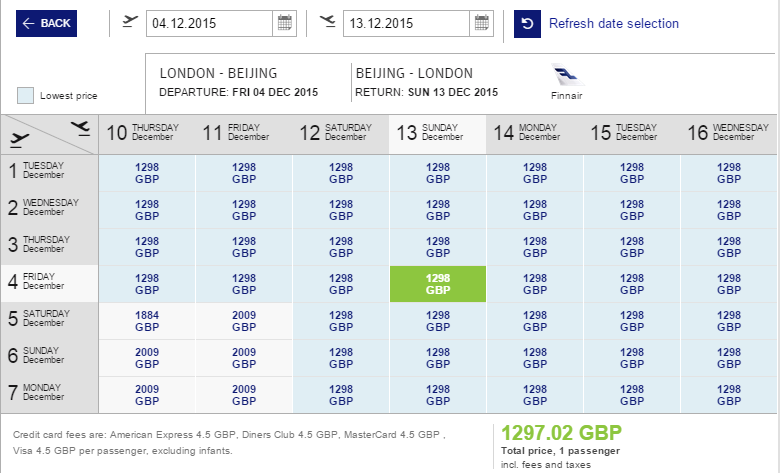Click the departing plane icon beside departure date
The image size is (780, 473).
(x=130, y=21)
